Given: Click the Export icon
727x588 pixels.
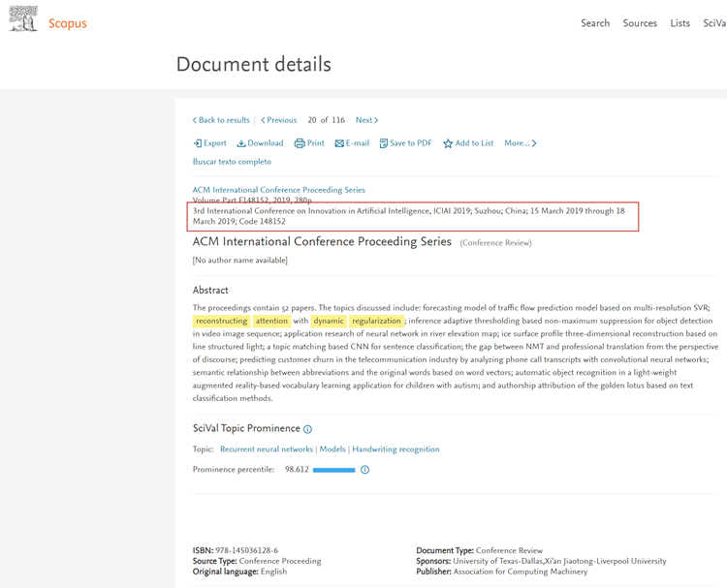Looking at the screenshot, I should [x=198, y=143].
